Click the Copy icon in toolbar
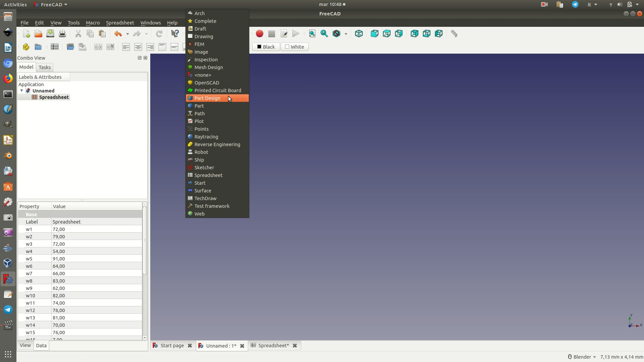 (x=90, y=34)
